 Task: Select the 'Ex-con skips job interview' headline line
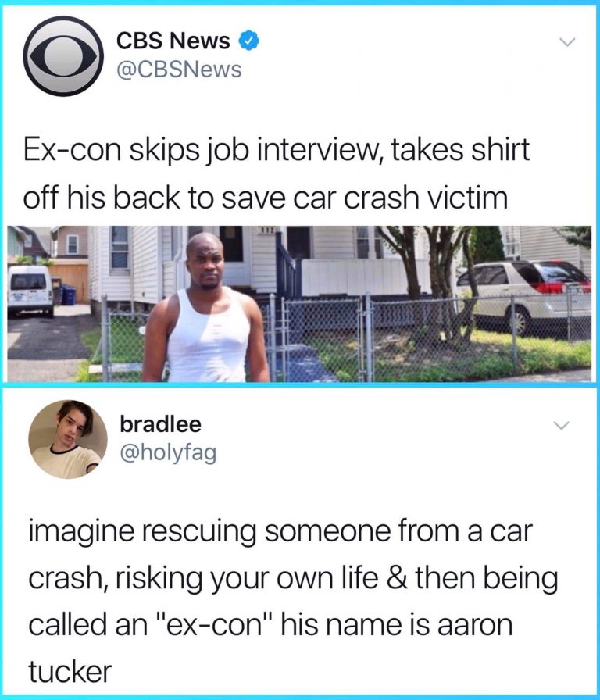(277, 149)
